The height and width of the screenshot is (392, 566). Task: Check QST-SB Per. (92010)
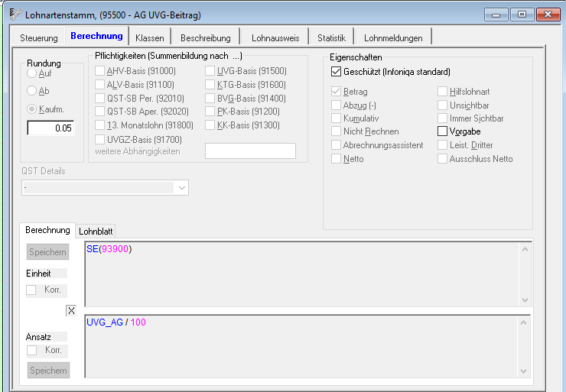[x=99, y=99]
